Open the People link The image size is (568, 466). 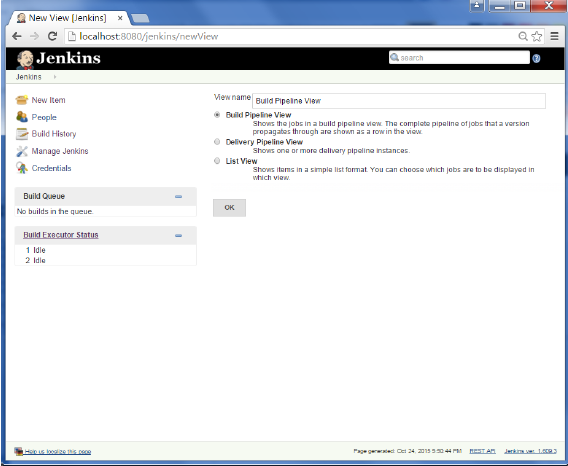(44, 117)
